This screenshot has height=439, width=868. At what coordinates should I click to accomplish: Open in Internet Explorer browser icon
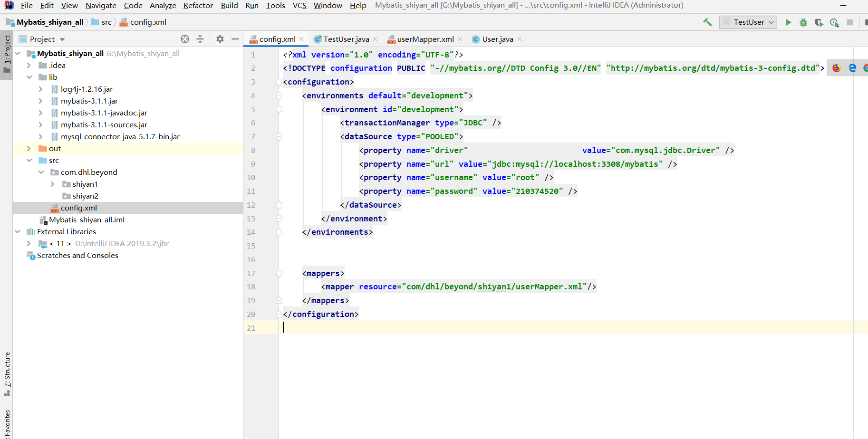coord(852,68)
